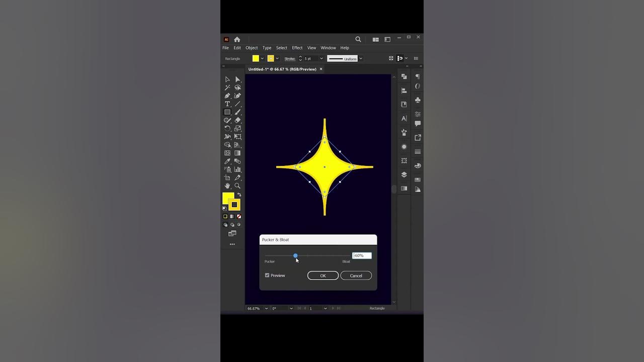Open the rotation angle dropdown
644x362 pixels.
(291, 308)
